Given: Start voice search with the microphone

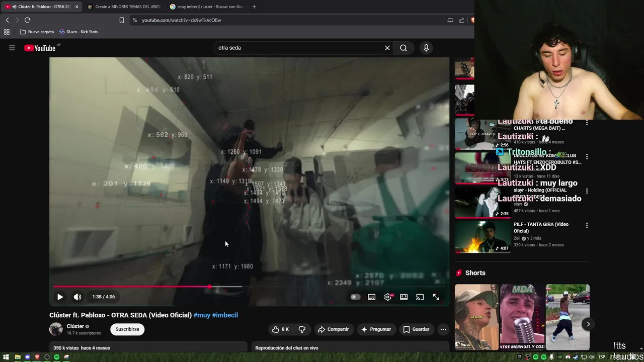Looking at the screenshot, I should pyautogui.click(x=426, y=48).
